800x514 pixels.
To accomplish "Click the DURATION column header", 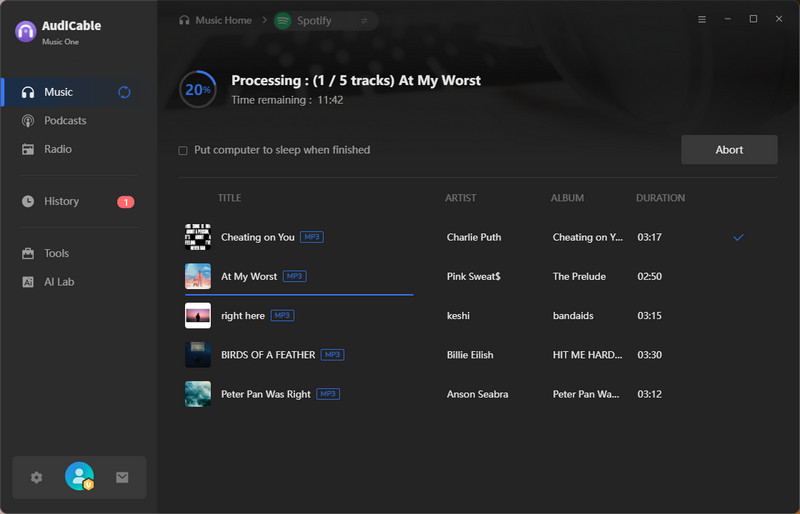I will click(x=660, y=198).
